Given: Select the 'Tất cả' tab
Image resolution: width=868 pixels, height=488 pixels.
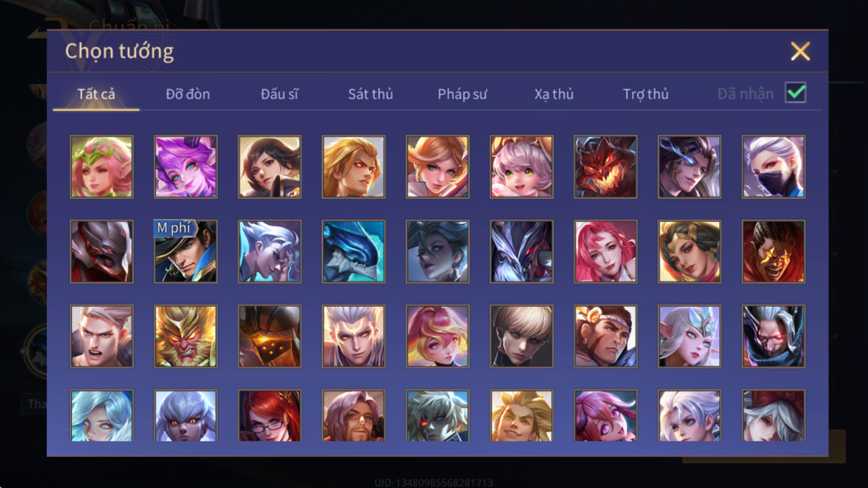Looking at the screenshot, I should [x=96, y=94].
